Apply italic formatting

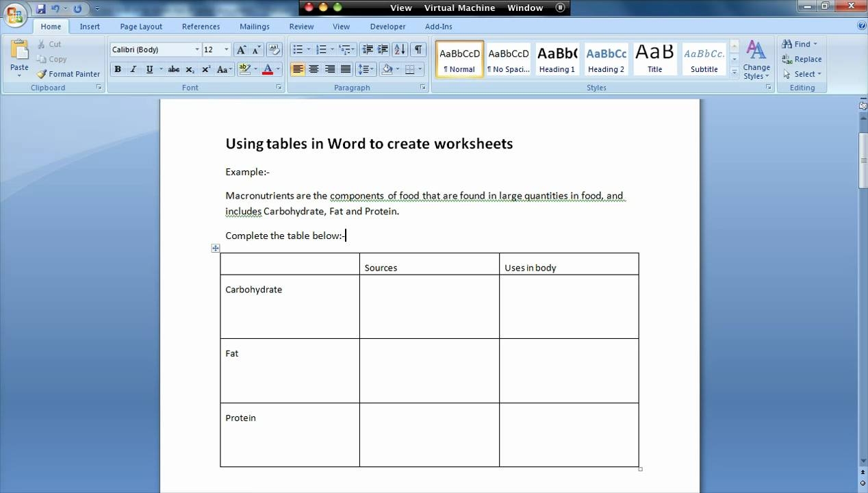[133, 68]
